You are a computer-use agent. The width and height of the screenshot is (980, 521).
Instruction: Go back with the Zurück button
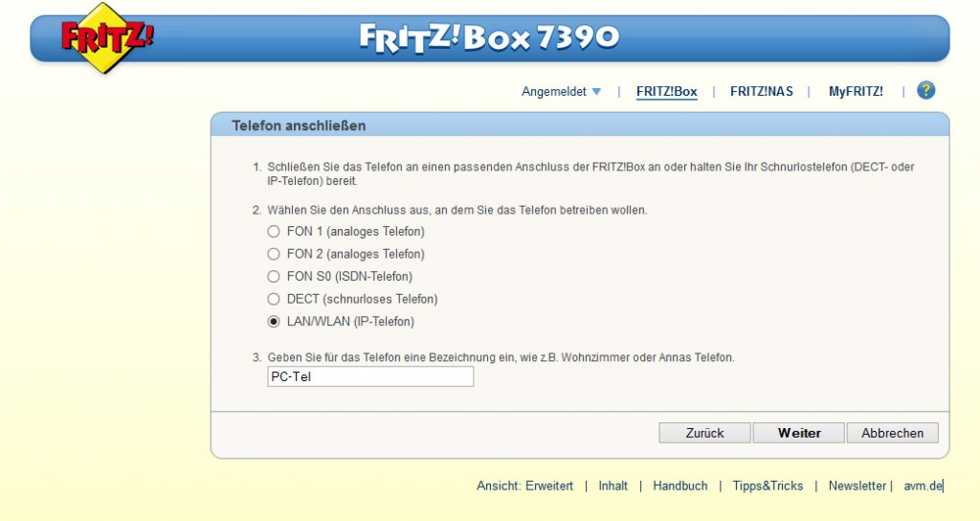(704, 433)
